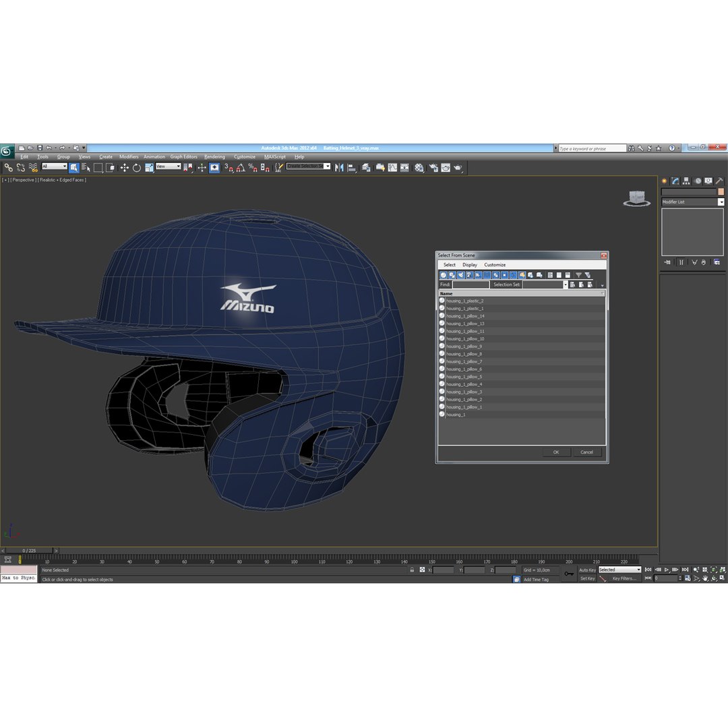Undo last action in quick access toolbar
This screenshot has width=728, height=728.
tap(49, 148)
